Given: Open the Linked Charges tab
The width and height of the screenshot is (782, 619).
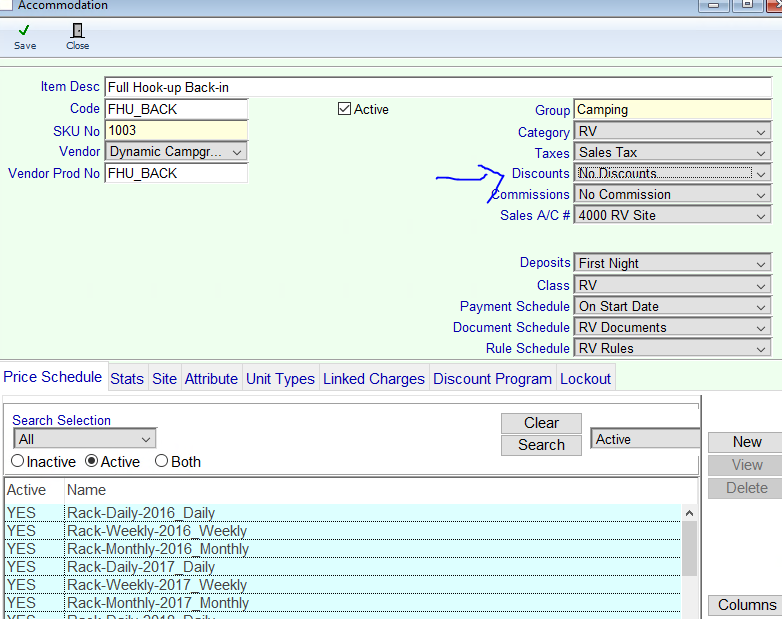Looking at the screenshot, I should (374, 379).
